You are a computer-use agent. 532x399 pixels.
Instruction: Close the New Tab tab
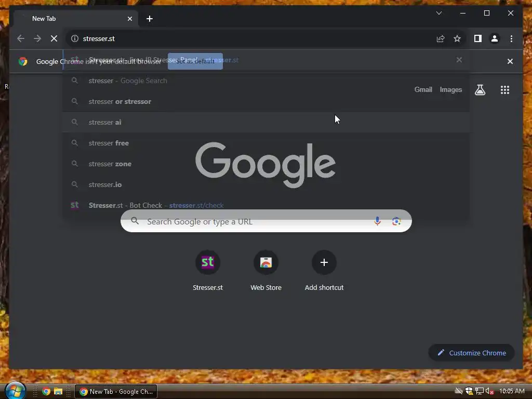[x=129, y=19]
